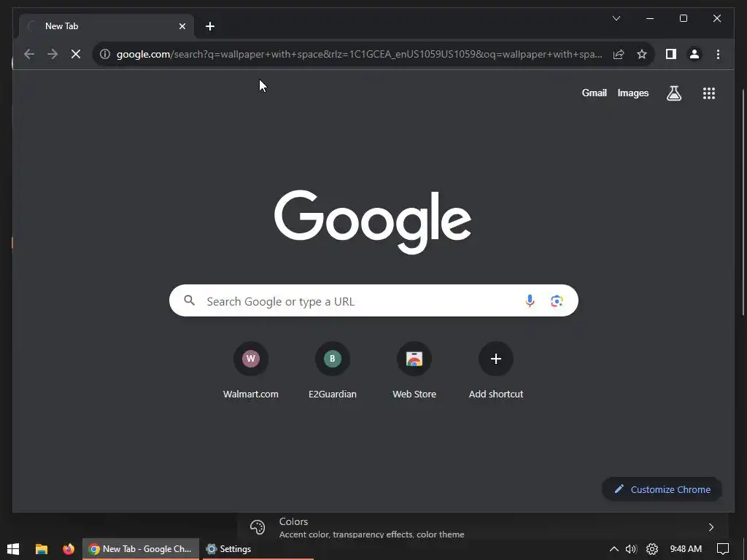Open the Google apps grid

(x=709, y=93)
